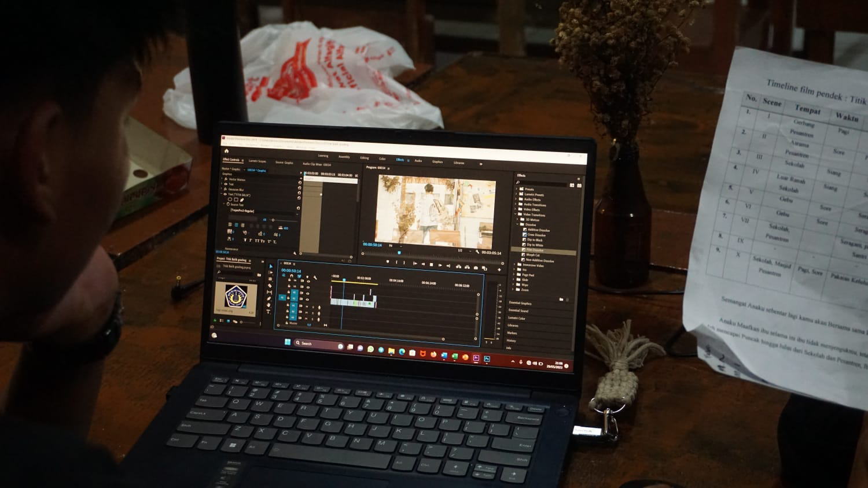Click Mark Out in Program monitor
This screenshot has width=868, height=488.
[x=404, y=263]
